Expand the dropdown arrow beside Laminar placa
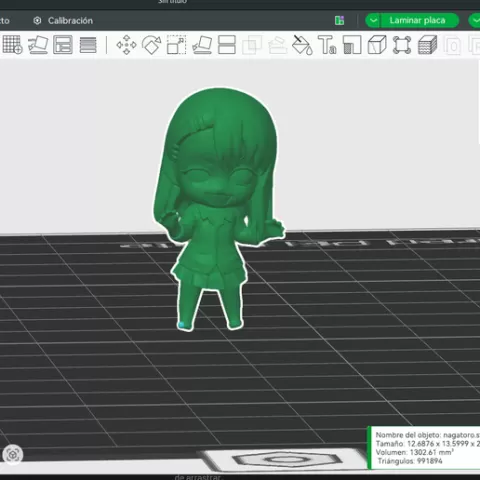This screenshot has height=480, width=480. pyautogui.click(x=373, y=21)
